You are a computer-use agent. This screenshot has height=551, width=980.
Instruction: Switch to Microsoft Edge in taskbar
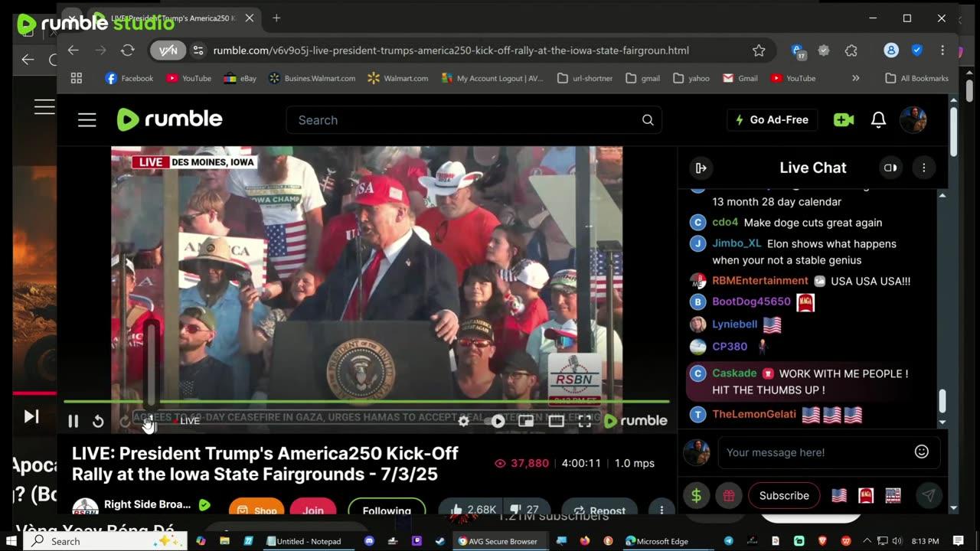click(x=657, y=541)
